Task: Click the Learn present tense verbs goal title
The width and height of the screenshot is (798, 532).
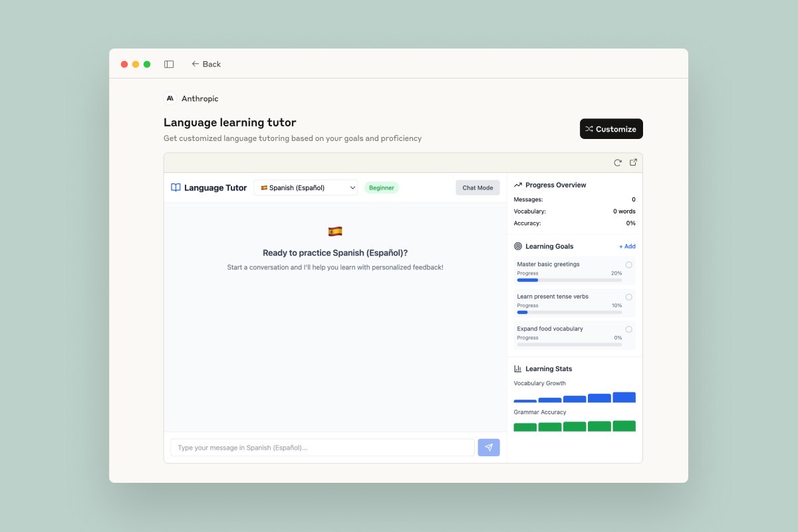Action: (x=553, y=297)
